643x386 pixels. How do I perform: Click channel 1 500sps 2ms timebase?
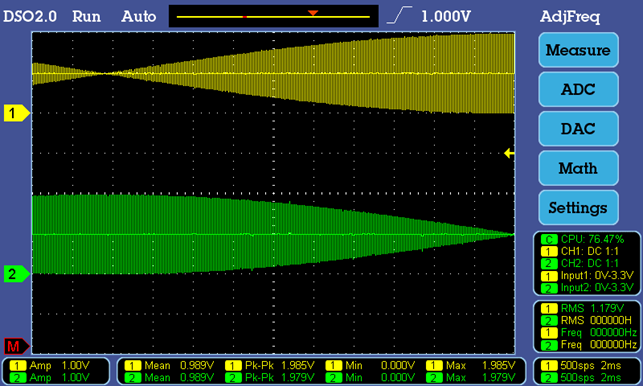pos(591,365)
